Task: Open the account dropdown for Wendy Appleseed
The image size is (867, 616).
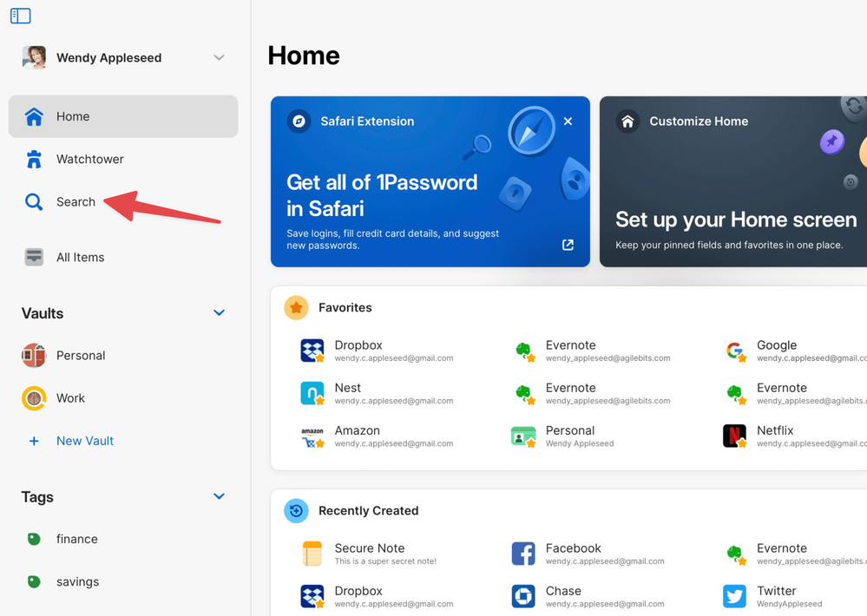Action: tap(219, 58)
